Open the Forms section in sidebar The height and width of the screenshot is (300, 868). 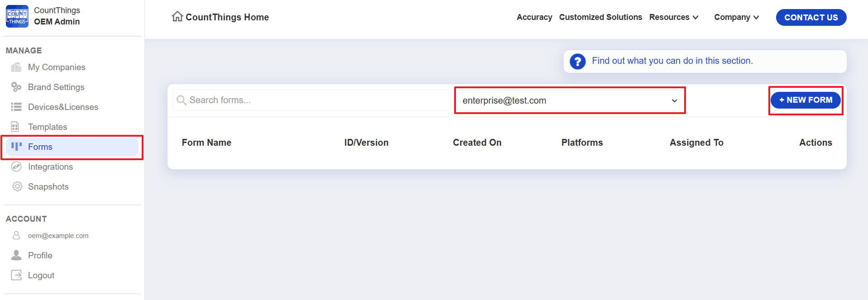(x=40, y=147)
